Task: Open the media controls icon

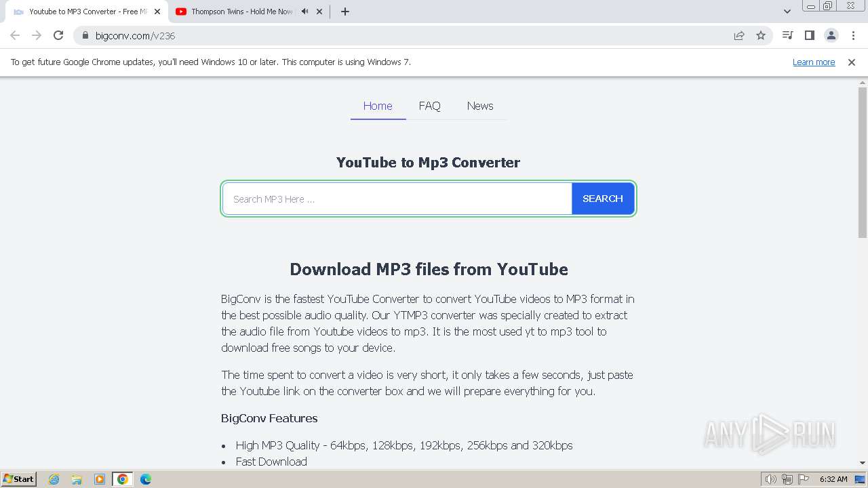Action: click(787, 35)
